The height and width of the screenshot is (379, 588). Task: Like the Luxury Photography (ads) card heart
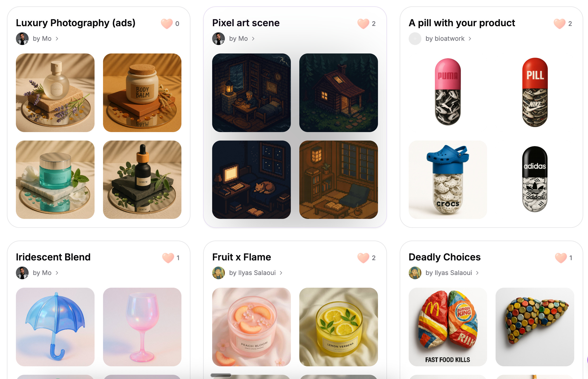click(x=167, y=24)
